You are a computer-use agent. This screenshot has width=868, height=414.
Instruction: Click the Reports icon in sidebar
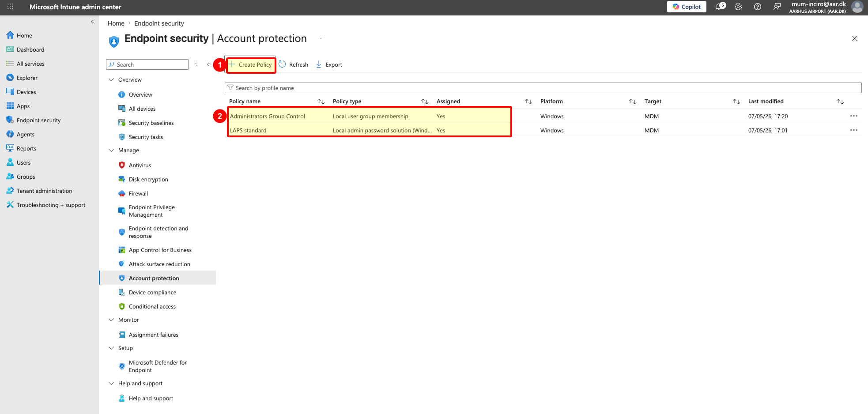(10, 148)
